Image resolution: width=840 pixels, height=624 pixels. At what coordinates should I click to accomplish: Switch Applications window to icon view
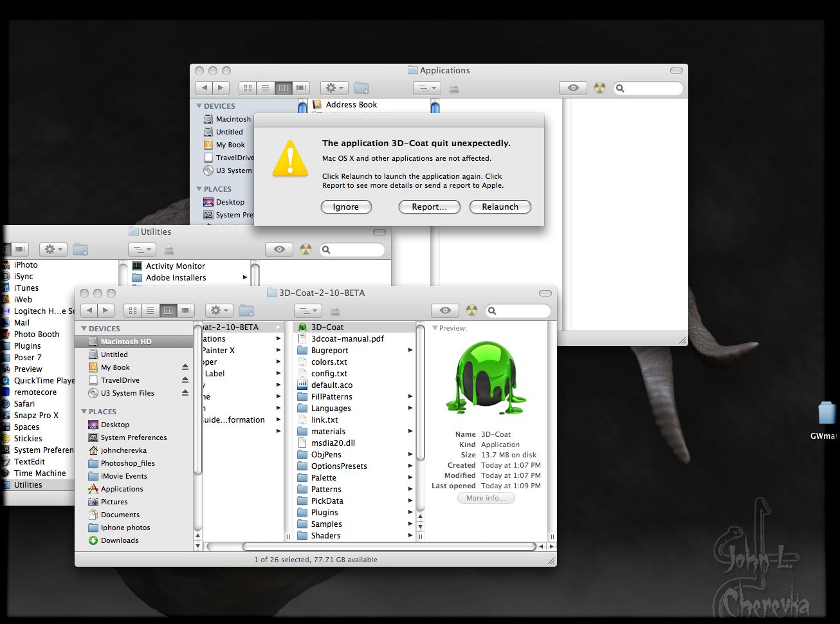pyautogui.click(x=248, y=88)
